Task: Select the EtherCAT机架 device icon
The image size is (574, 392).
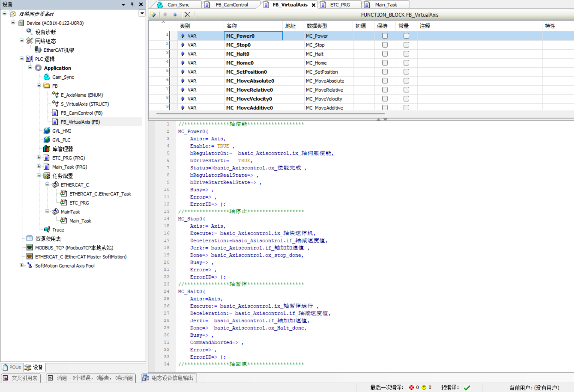Action: pos(38,50)
